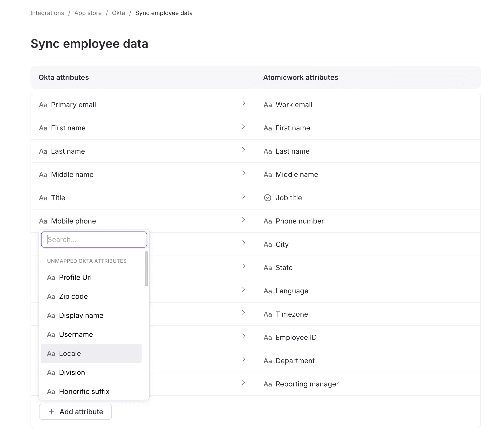Click chevron arrow beside Department

[244, 359]
